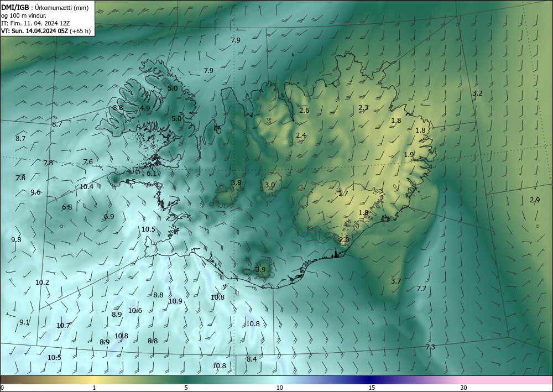Screen dimensions: 553x392
Task: Select the '30' tick on the color scale
Action: [x=464, y=388]
